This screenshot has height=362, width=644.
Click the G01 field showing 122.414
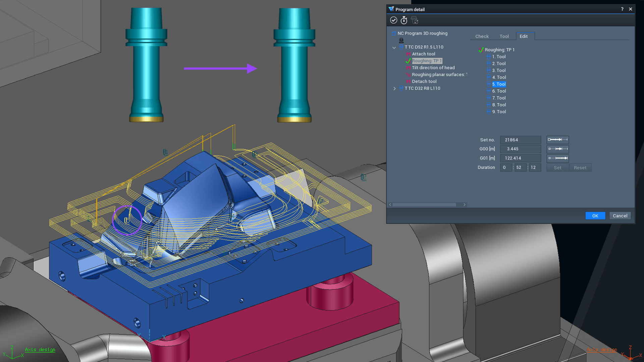(x=520, y=158)
